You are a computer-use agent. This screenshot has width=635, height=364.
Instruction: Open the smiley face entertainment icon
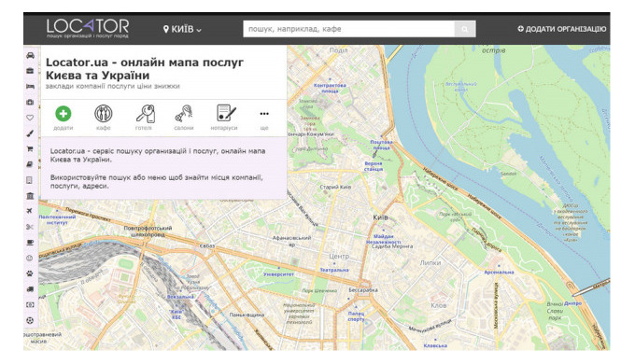(x=30, y=258)
